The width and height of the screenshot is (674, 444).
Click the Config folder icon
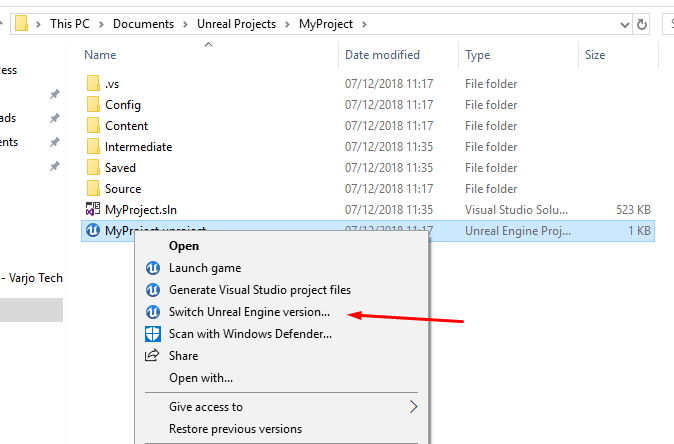click(x=93, y=104)
